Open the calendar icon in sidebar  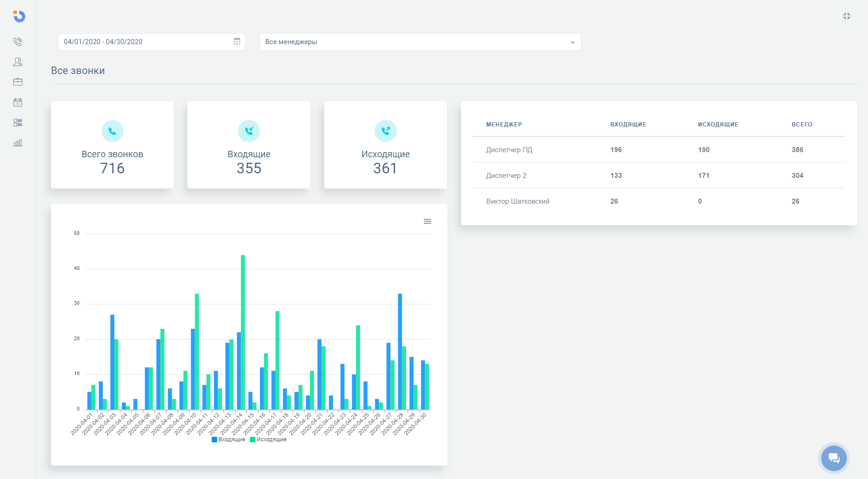click(18, 103)
